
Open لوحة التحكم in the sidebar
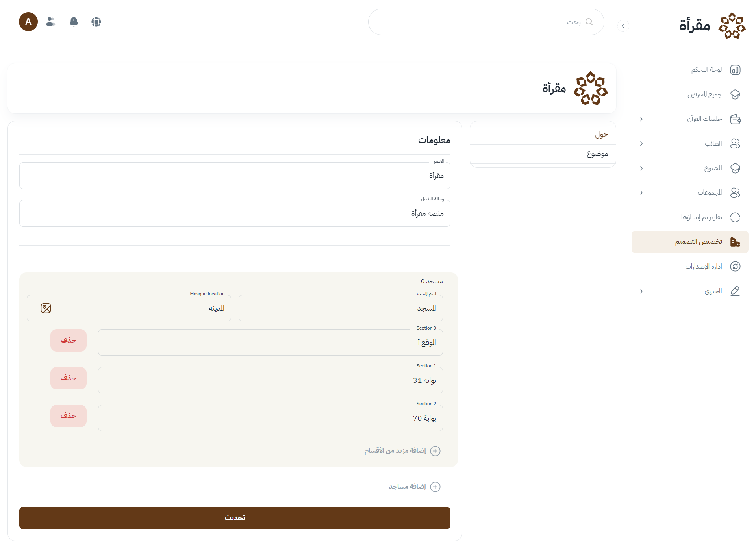(706, 70)
